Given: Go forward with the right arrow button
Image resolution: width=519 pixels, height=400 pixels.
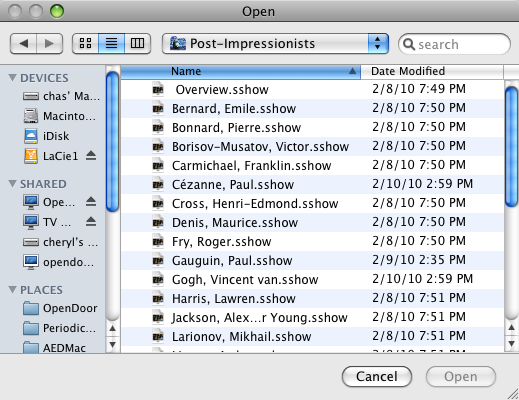Looking at the screenshot, I should [49, 43].
